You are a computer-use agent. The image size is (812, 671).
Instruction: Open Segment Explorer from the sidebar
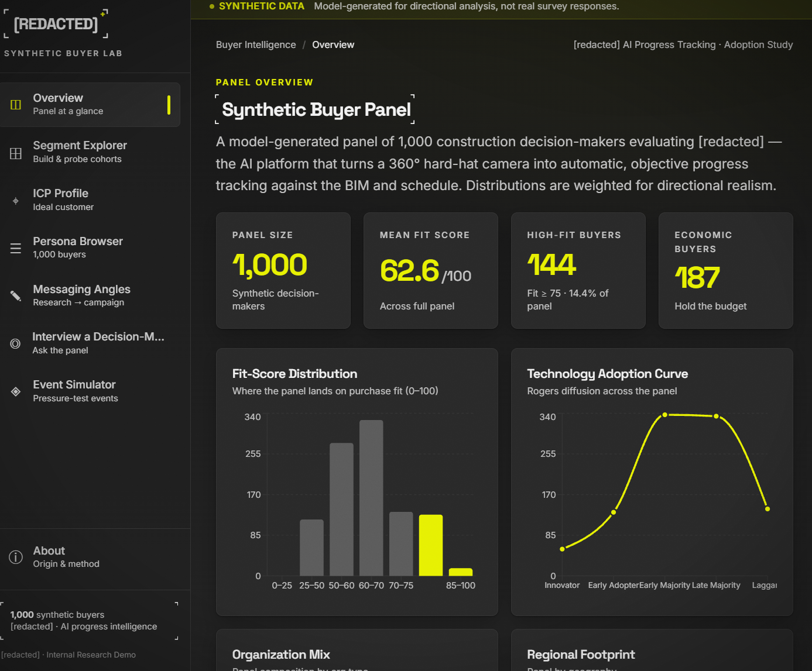tap(90, 152)
